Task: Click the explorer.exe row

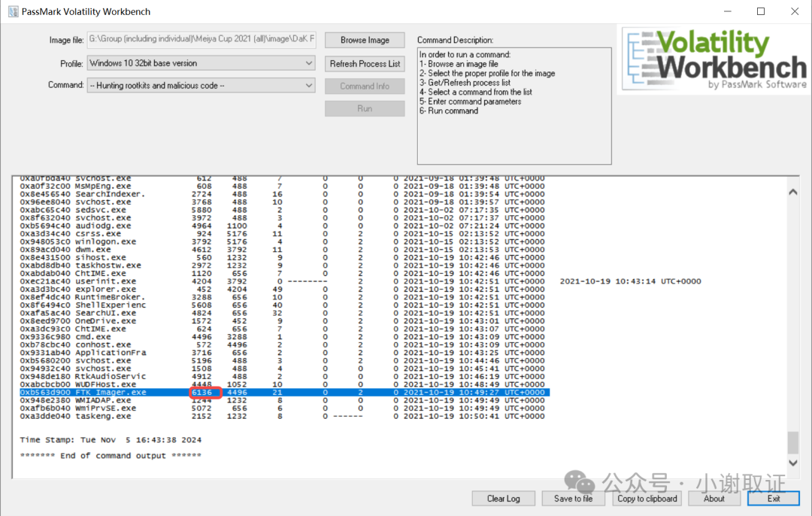Action: point(282,289)
